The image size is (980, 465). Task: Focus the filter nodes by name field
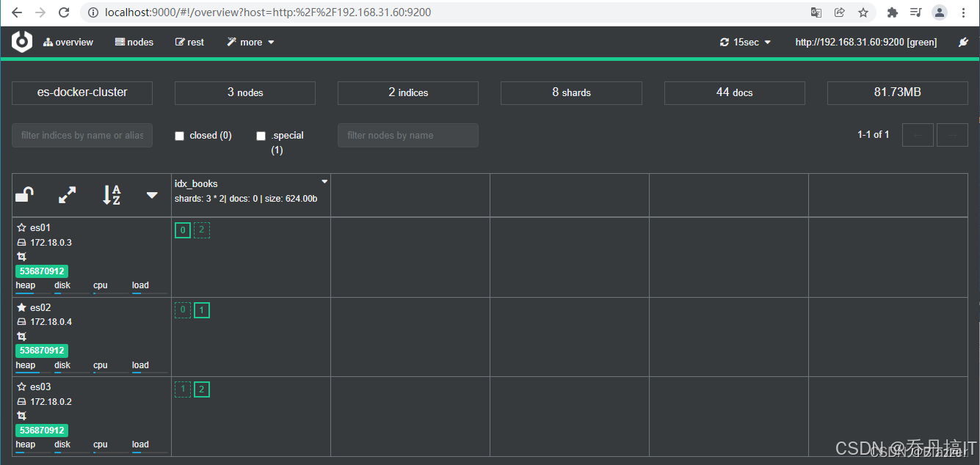pyautogui.click(x=408, y=135)
